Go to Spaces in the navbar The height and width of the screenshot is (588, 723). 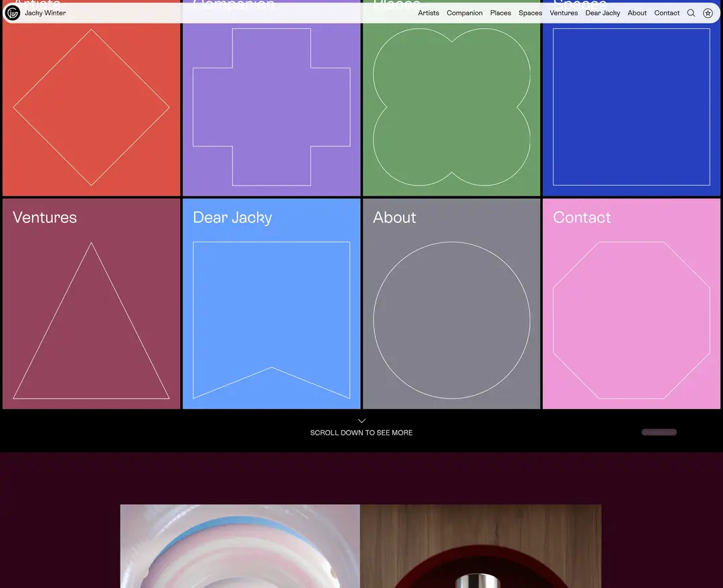pos(530,13)
